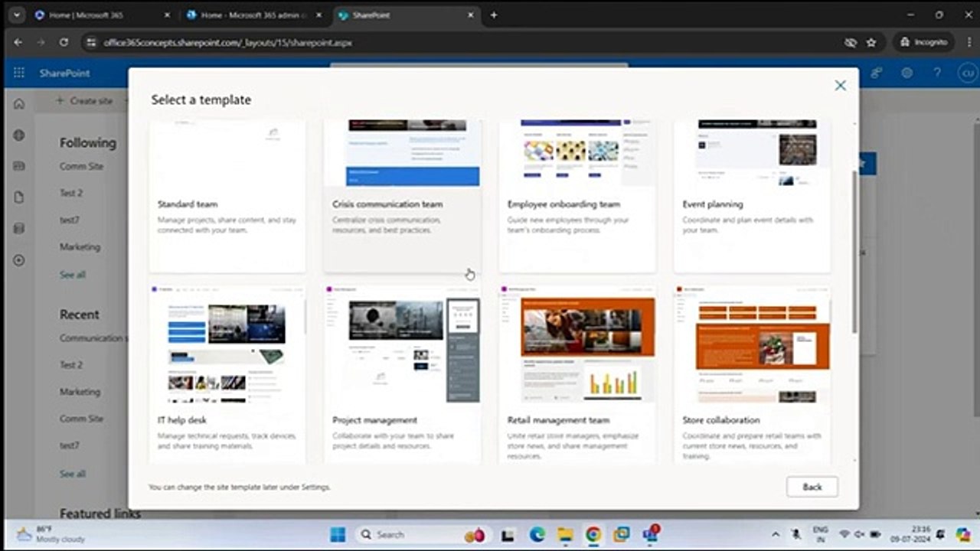Open test7 under Recent sites
The width and height of the screenshot is (980, 551).
70,445
